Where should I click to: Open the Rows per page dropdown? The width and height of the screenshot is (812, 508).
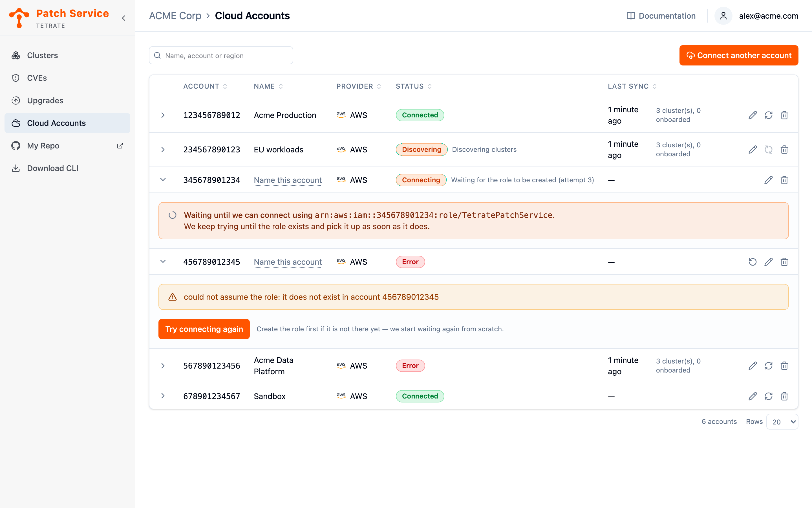coord(782,422)
